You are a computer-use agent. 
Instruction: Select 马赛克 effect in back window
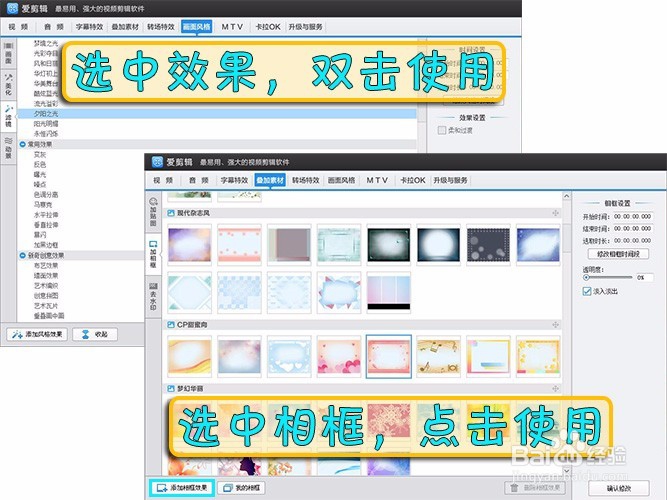[43, 205]
